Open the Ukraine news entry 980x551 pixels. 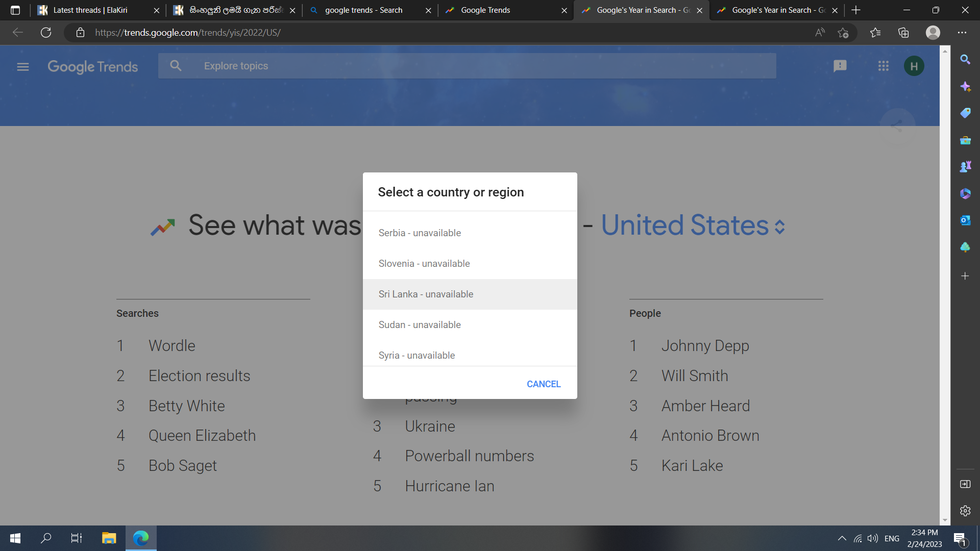point(430,427)
